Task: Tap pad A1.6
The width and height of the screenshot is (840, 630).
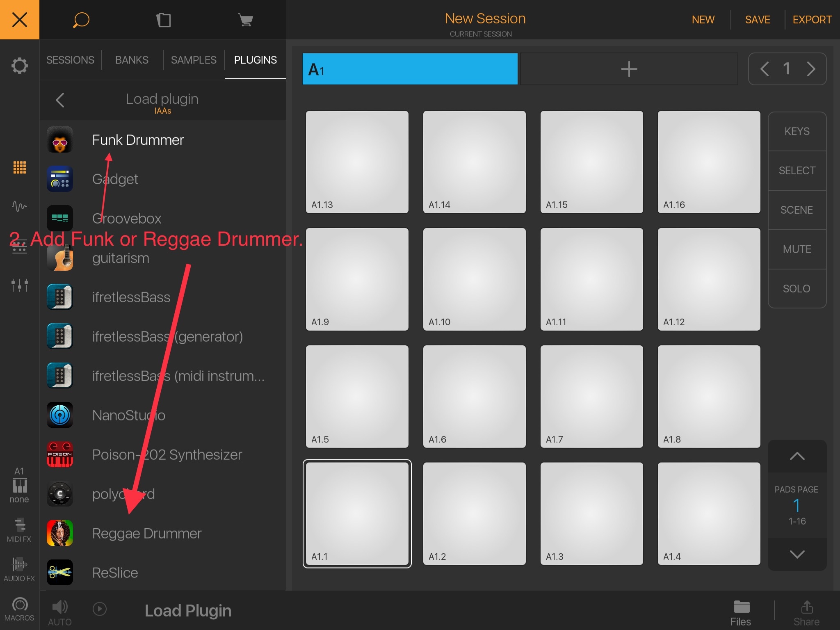Action: 475,396
